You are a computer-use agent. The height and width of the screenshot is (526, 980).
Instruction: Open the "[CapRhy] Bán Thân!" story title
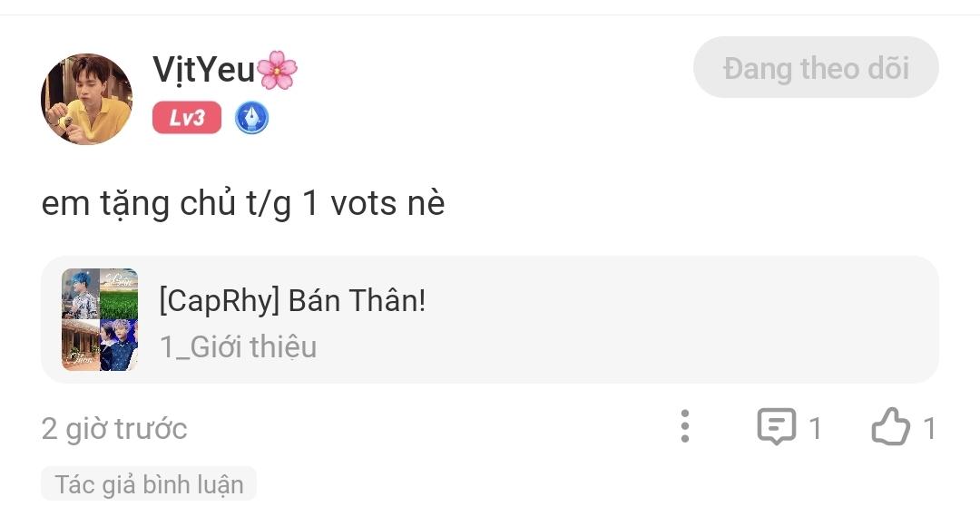click(292, 301)
